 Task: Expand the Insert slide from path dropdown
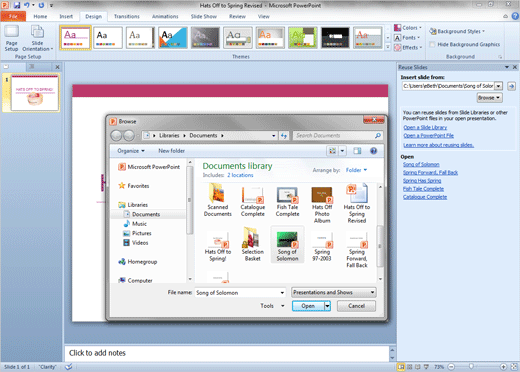(x=498, y=86)
